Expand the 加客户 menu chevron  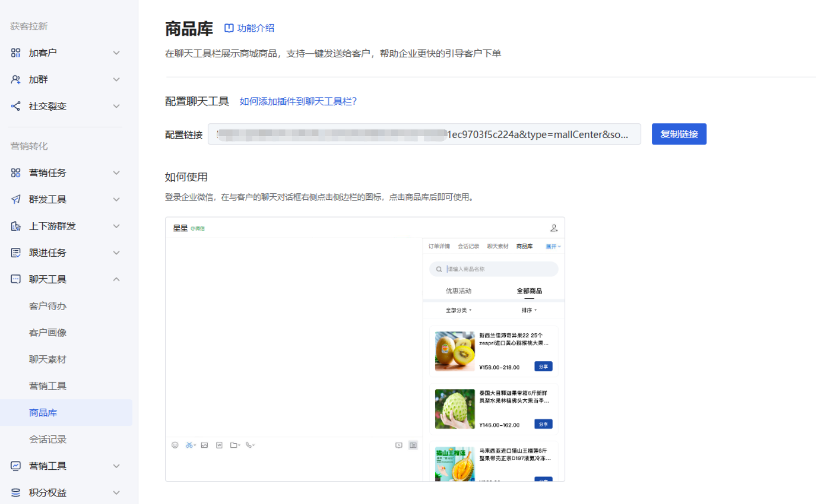tap(116, 53)
